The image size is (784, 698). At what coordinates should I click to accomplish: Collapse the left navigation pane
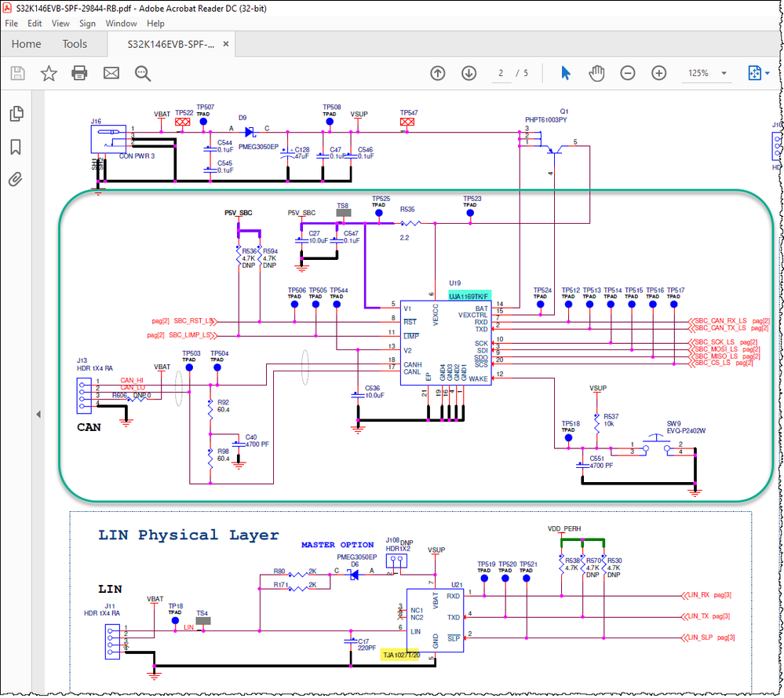coord(38,414)
